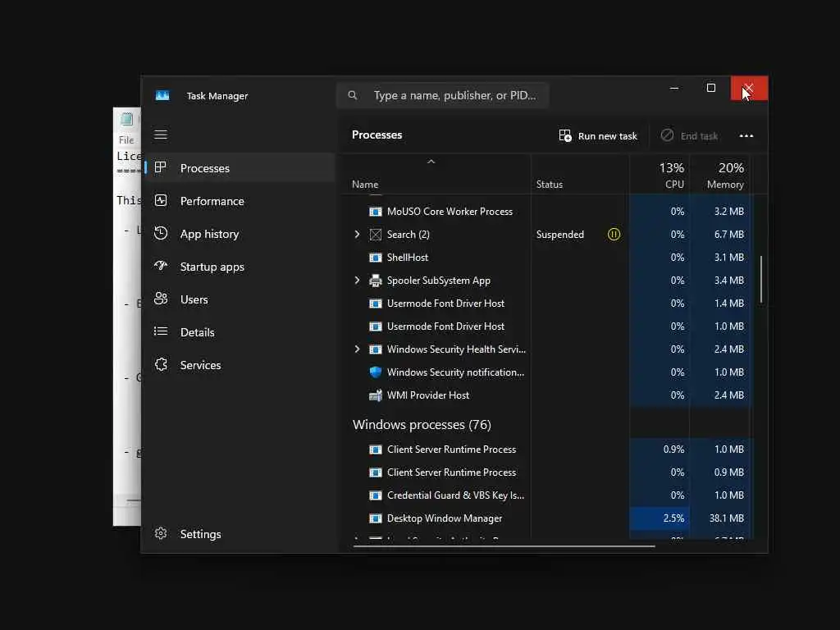Viewport: 840px width, 630px height.
Task: Click the WMI Provider Host icon
Action: pos(376,395)
